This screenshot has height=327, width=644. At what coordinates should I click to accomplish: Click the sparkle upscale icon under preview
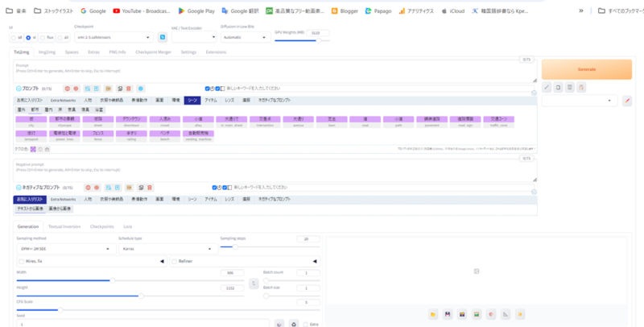(519, 314)
